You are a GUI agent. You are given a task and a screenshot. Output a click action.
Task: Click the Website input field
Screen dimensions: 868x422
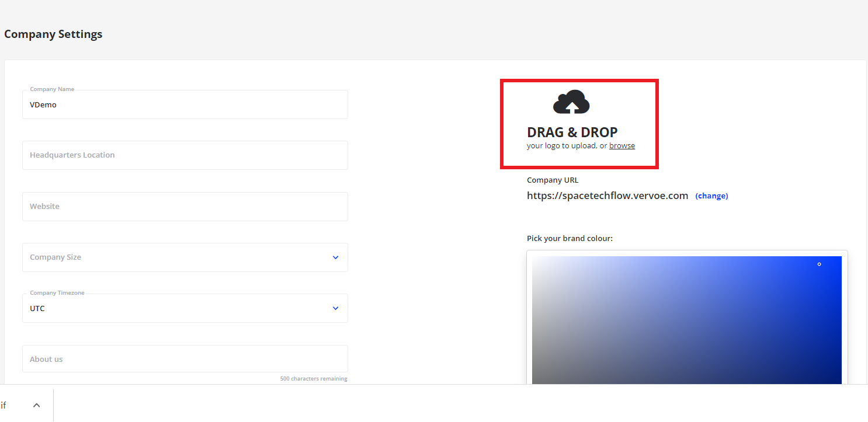185,207
